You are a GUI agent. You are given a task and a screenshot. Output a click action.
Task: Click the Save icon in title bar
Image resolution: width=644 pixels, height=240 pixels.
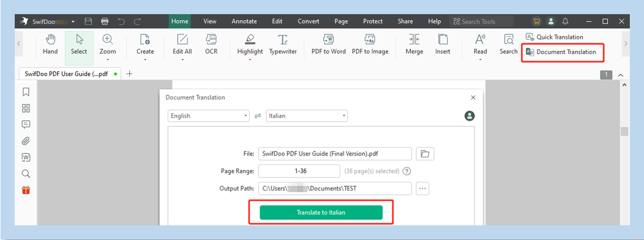(x=88, y=21)
